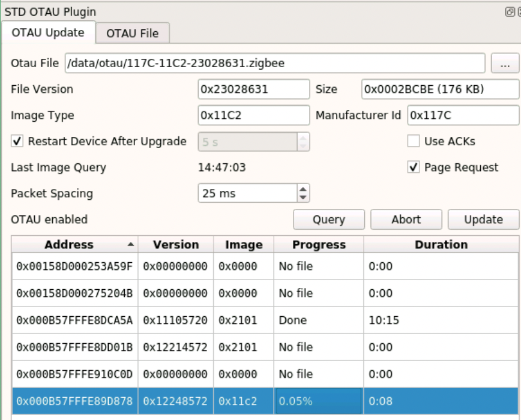Click the version cell 0x12214572
The image size is (521, 420).
point(175,347)
